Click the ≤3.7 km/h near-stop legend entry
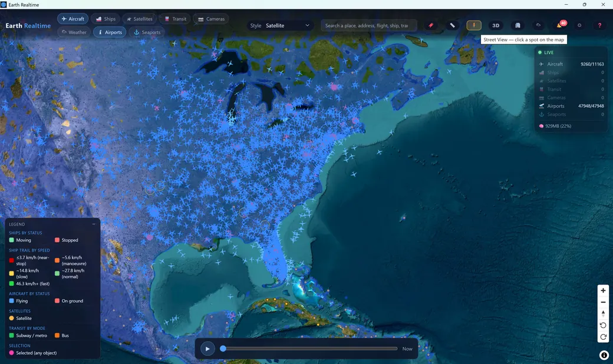The height and width of the screenshot is (364, 613). click(29, 260)
